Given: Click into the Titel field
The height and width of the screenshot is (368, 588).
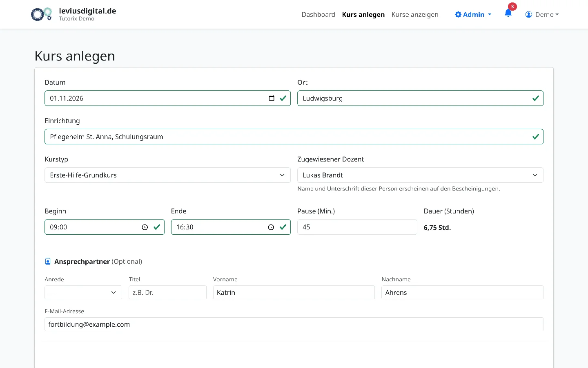Looking at the screenshot, I should (167, 292).
